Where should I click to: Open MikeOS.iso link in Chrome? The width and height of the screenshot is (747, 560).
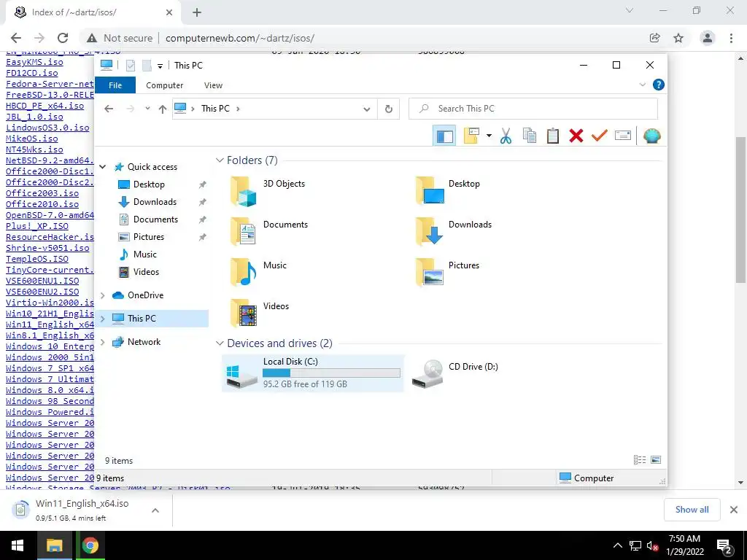click(32, 139)
